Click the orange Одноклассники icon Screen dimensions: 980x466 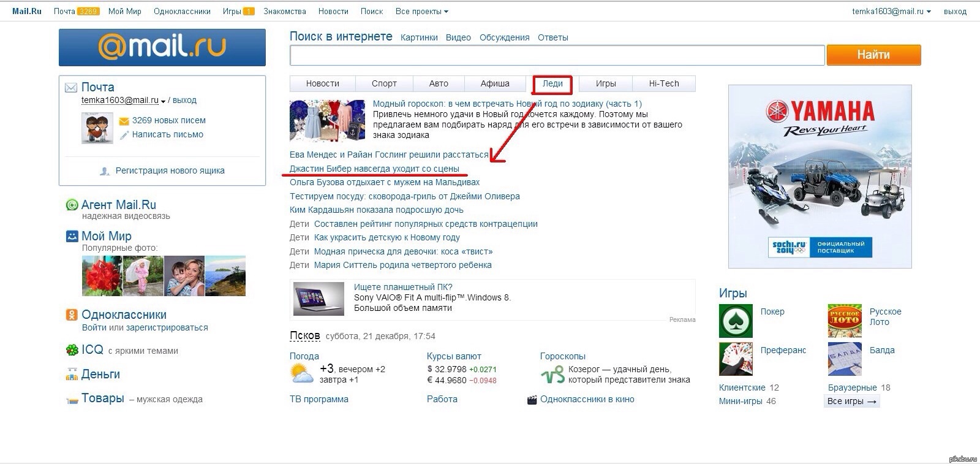pos(72,315)
